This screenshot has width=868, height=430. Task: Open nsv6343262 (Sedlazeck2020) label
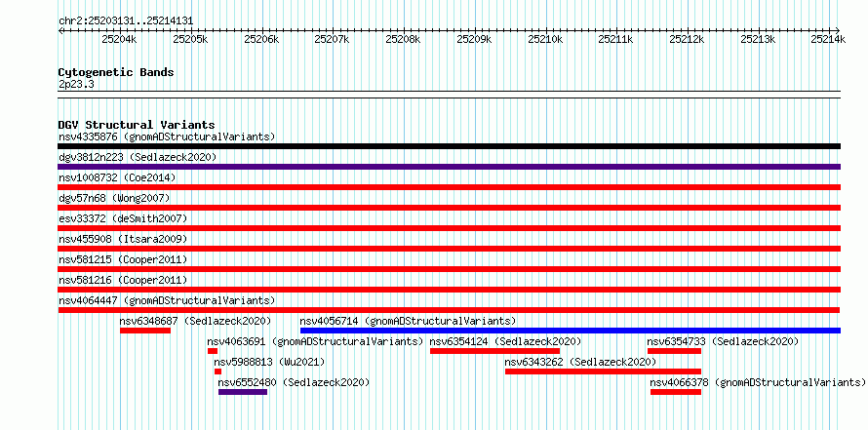pos(580,362)
